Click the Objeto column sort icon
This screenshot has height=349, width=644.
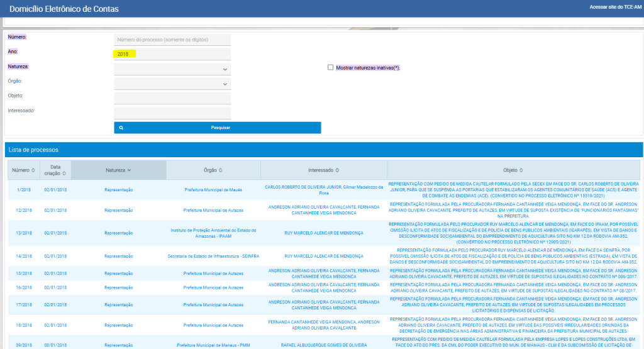coord(523,170)
